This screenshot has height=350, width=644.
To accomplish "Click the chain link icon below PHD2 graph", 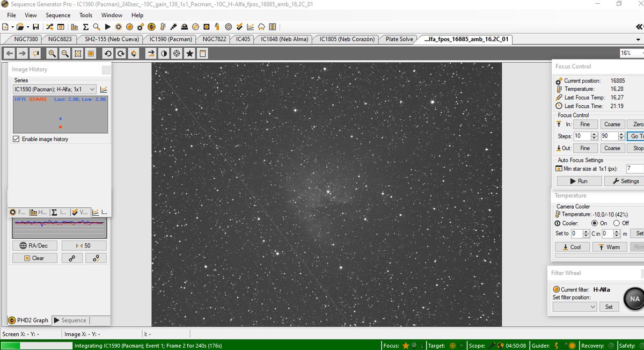I will point(72,258).
